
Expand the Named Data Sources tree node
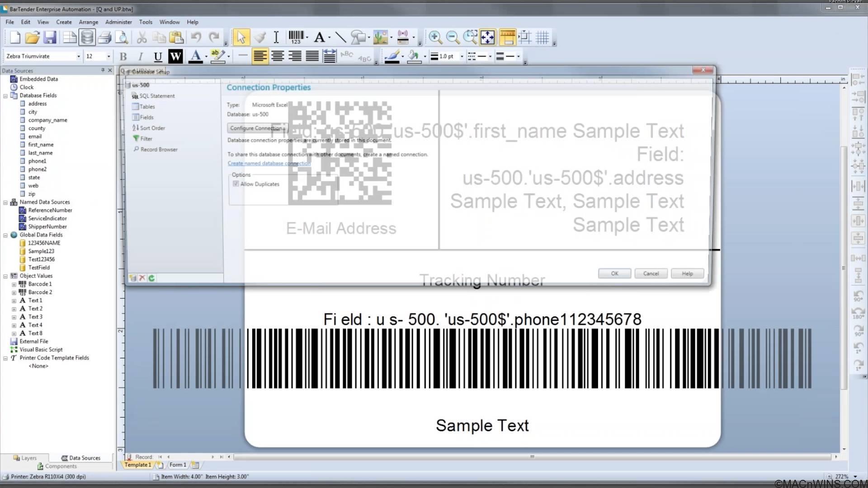click(5, 202)
